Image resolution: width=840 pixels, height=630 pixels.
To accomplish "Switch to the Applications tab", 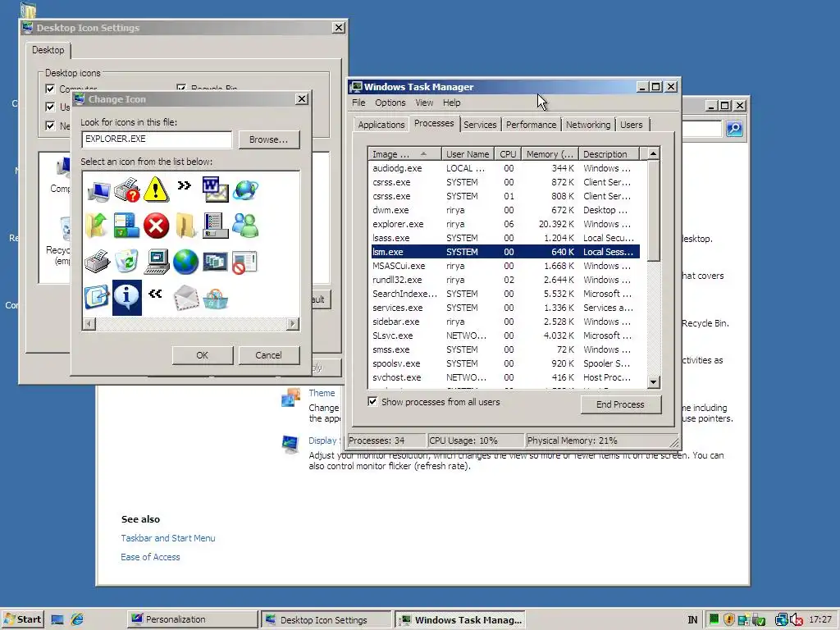I will [381, 125].
